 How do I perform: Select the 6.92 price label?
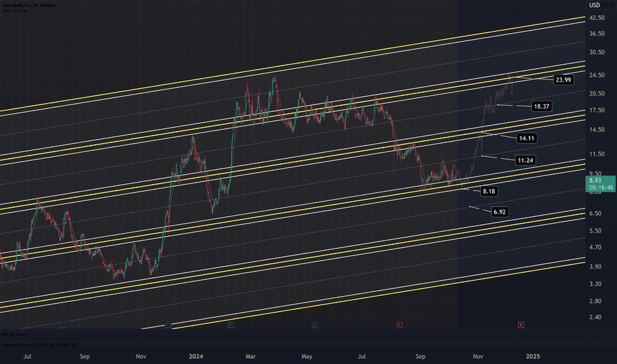(499, 212)
